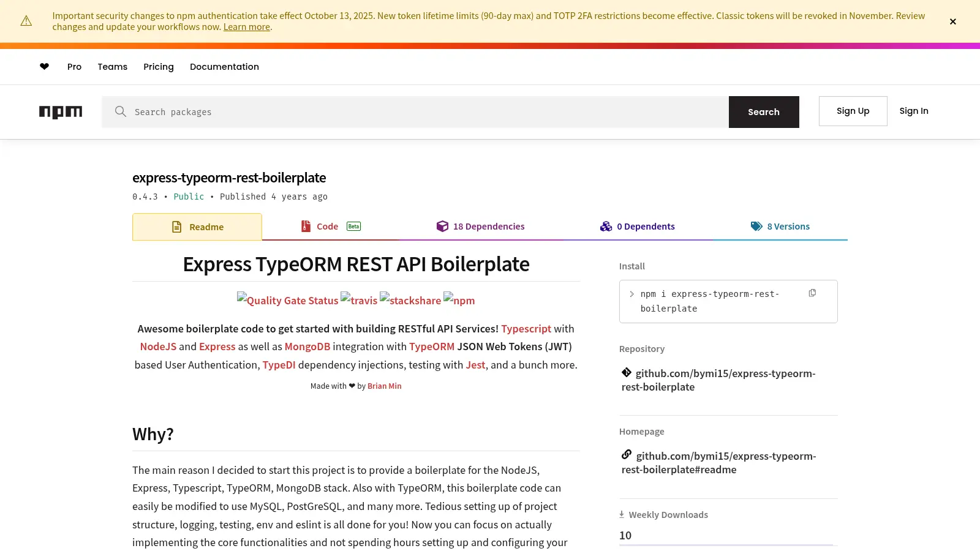Open the Brian Min author link
Viewport: 980px width, 551px height.
coord(385,386)
